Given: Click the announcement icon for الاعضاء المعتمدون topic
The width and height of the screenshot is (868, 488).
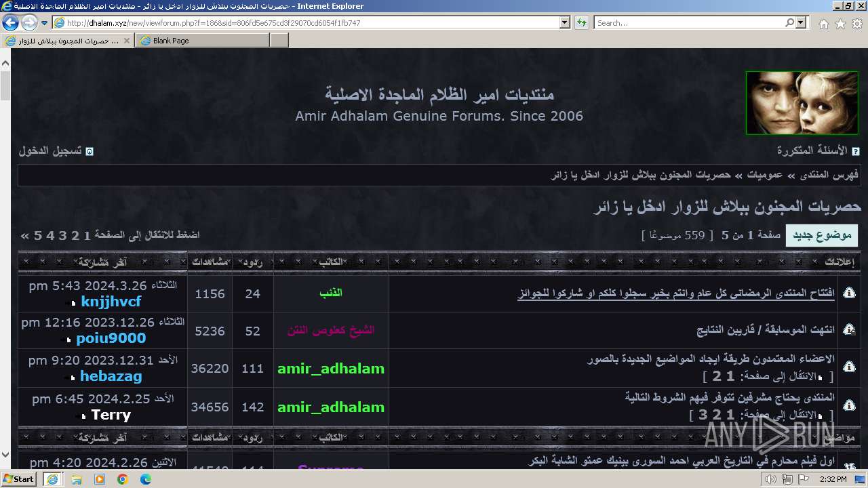Looking at the screenshot, I should [x=848, y=367].
